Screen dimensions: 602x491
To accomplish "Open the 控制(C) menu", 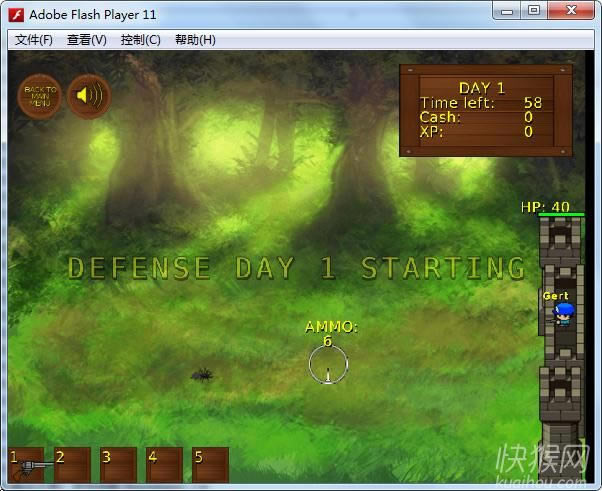I will [x=140, y=40].
